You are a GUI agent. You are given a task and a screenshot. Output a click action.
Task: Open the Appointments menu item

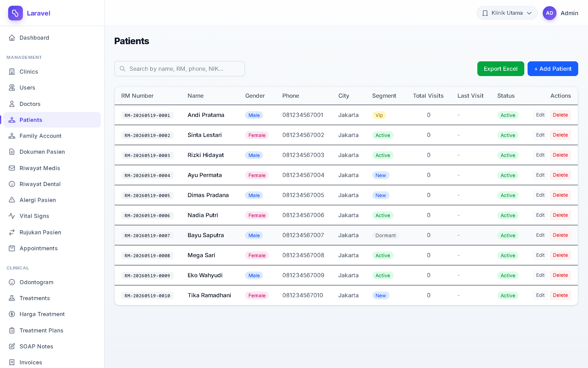click(52, 248)
